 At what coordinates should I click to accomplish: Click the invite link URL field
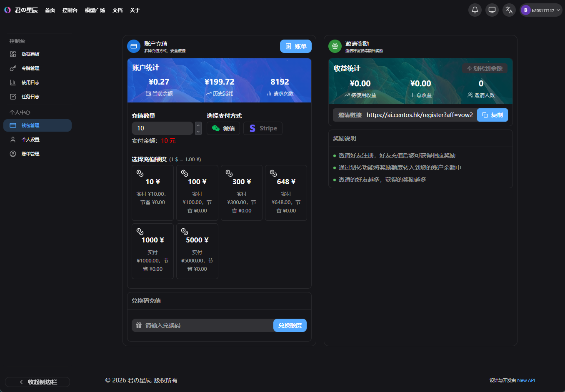420,115
